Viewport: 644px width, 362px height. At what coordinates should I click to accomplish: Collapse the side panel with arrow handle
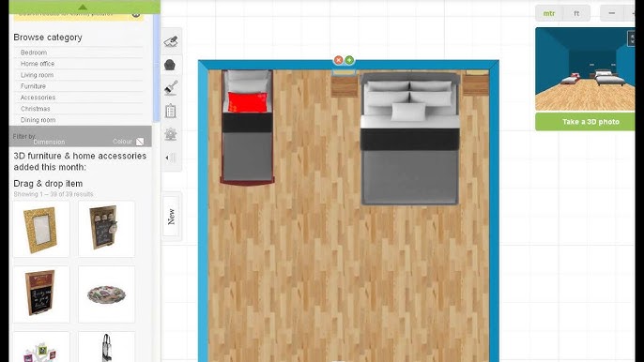click(171, 158)
